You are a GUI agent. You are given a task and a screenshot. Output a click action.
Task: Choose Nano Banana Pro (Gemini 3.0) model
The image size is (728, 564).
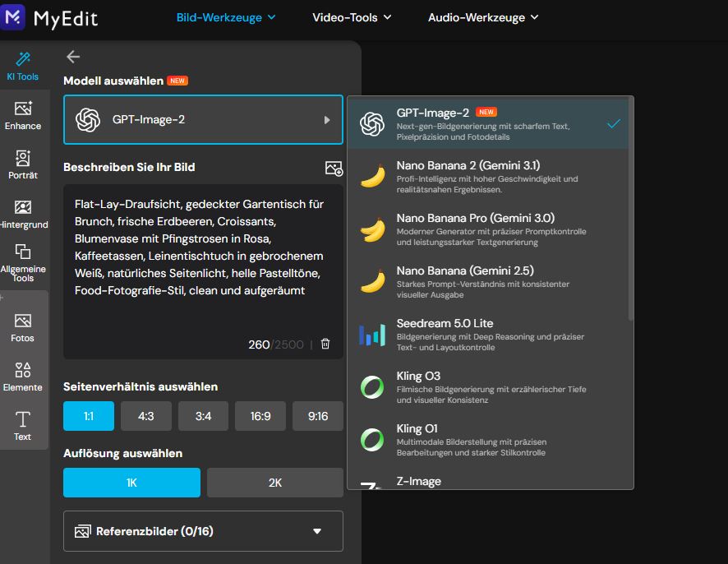[x=487, y=229]
